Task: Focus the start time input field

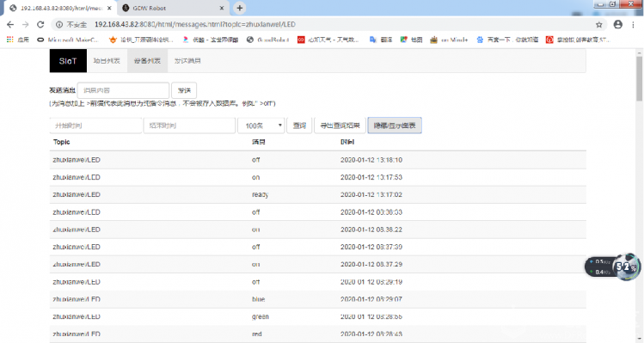Action: pos(95,126)
